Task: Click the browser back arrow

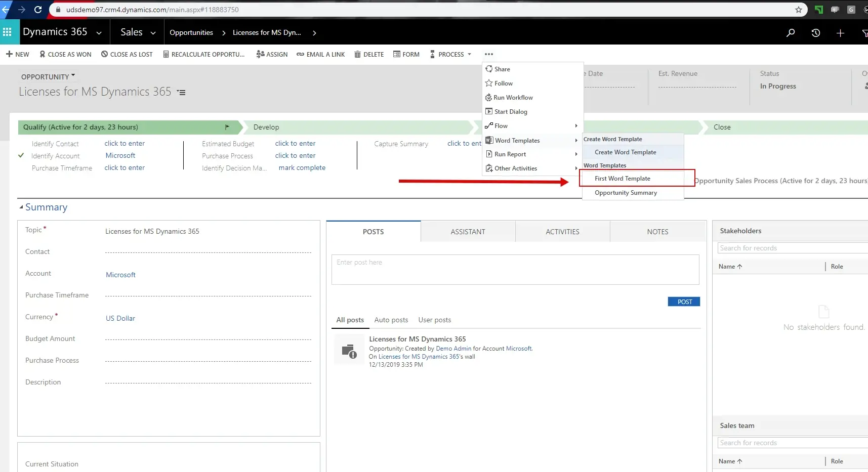Action: (6, 10)
